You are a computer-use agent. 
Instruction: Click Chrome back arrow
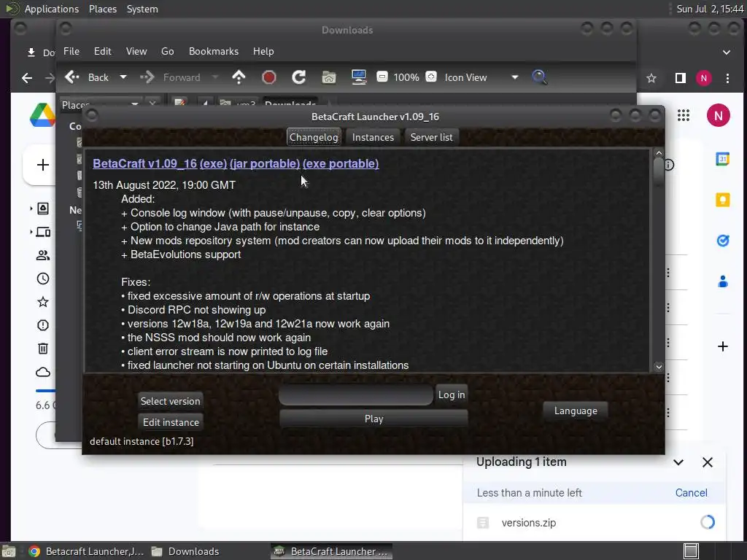click(27, 78)
